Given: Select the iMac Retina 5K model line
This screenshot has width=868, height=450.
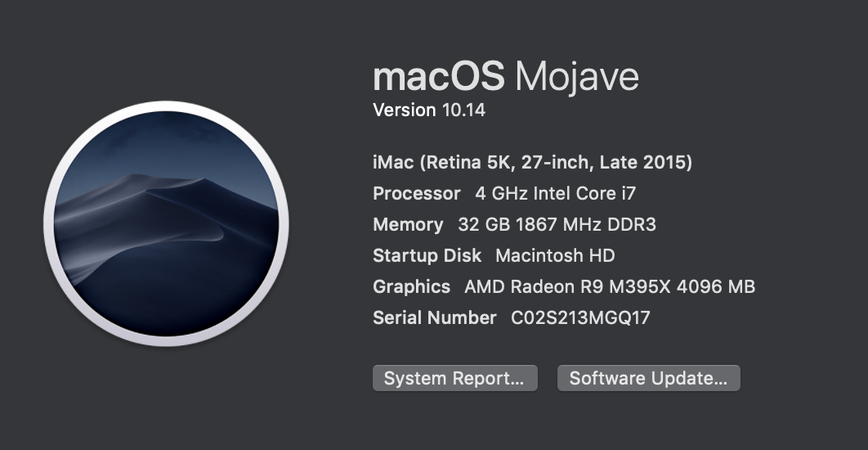Looking at the screenshot, I should 533,162.
